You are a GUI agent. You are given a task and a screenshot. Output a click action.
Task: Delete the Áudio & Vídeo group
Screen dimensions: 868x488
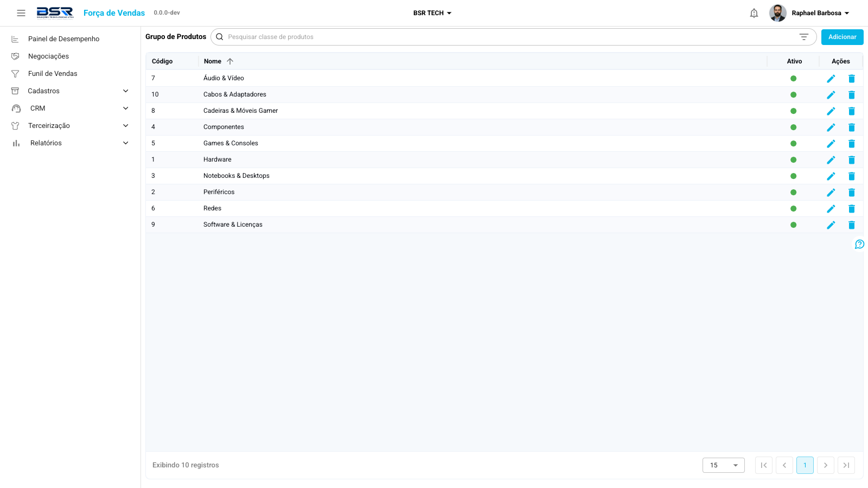[x=852, y=79]
